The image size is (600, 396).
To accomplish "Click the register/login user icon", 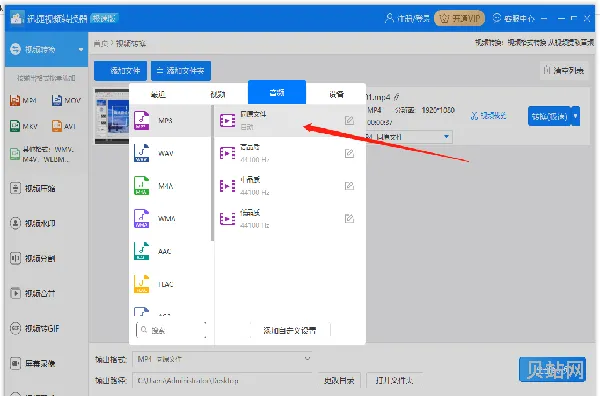I will 389,18.
